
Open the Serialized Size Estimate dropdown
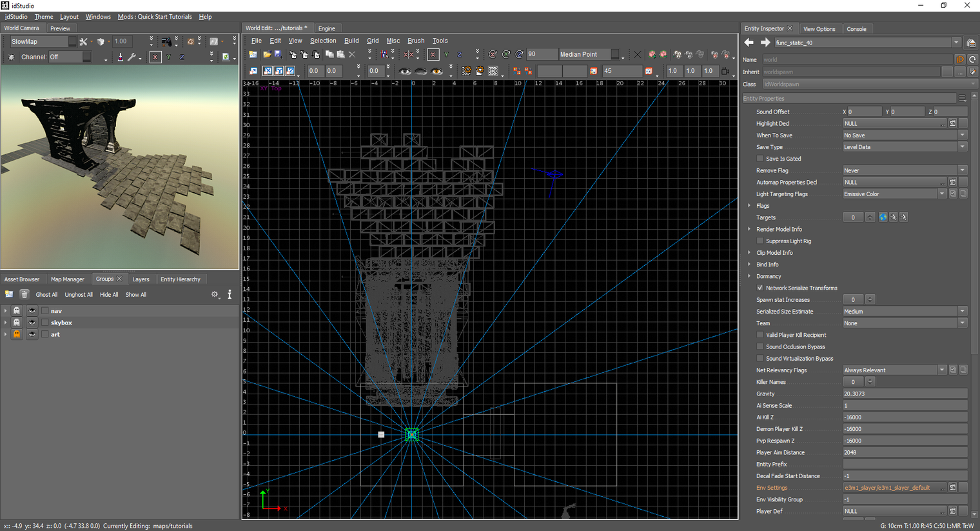(x=905, y=311)
